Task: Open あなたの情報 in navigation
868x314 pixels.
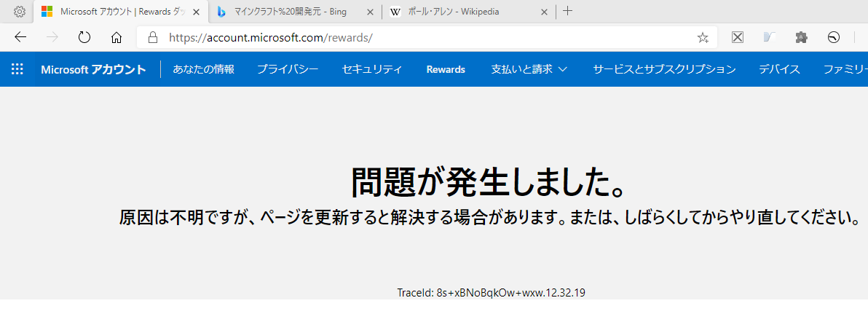Action: (x=204, y=69)
